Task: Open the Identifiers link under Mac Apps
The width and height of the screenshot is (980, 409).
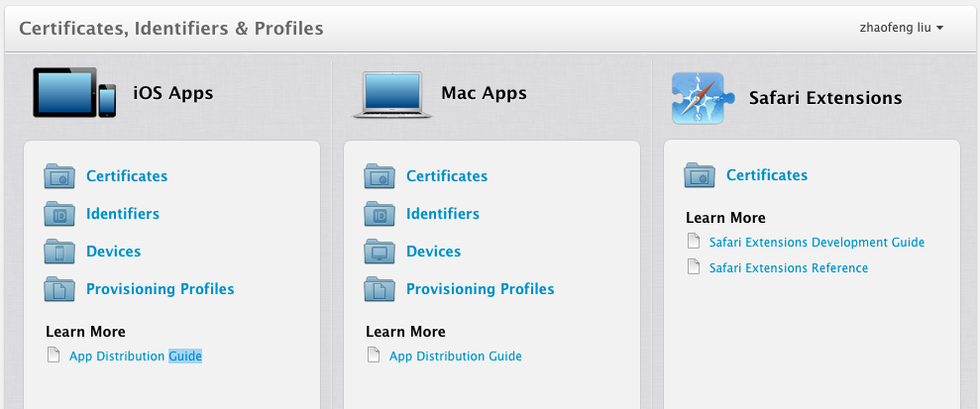Action: [x=443, y=214]
